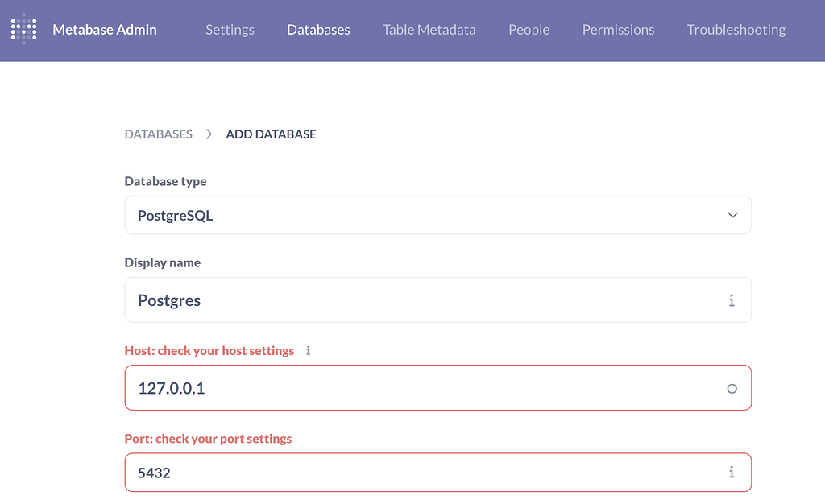Navigate to the Permissions tab

[x=618, y=29]
